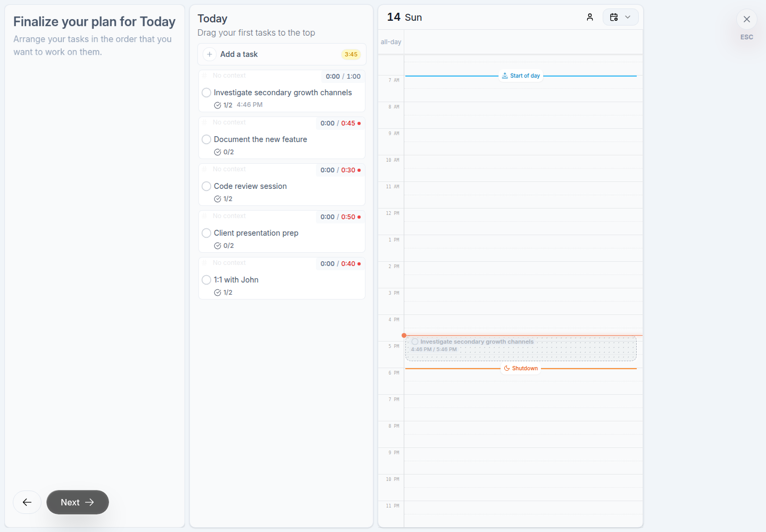Click the Document the new feature title
The width and height of the screenshot is (766, 532).
tap(260, 139)
